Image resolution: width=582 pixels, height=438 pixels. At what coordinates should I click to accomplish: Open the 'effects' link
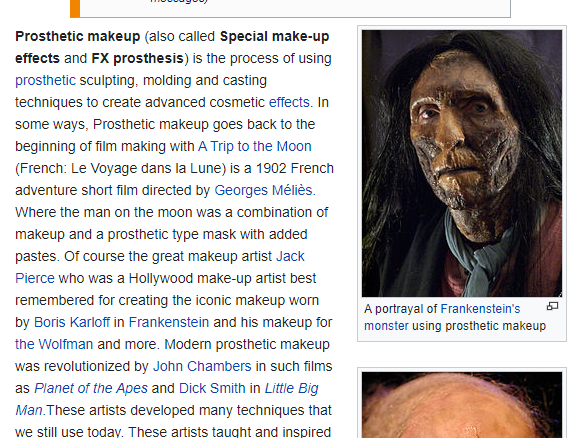[x=289, y=102]
